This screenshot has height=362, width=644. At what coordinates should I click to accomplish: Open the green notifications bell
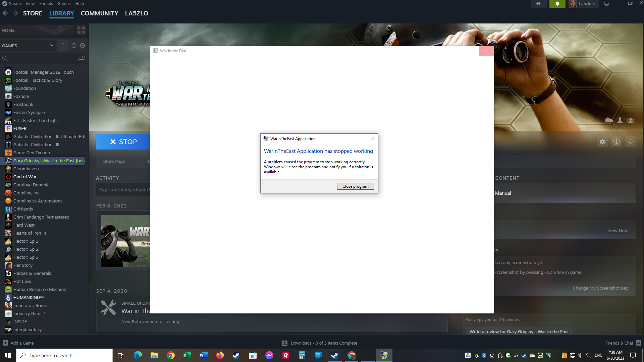557,4
